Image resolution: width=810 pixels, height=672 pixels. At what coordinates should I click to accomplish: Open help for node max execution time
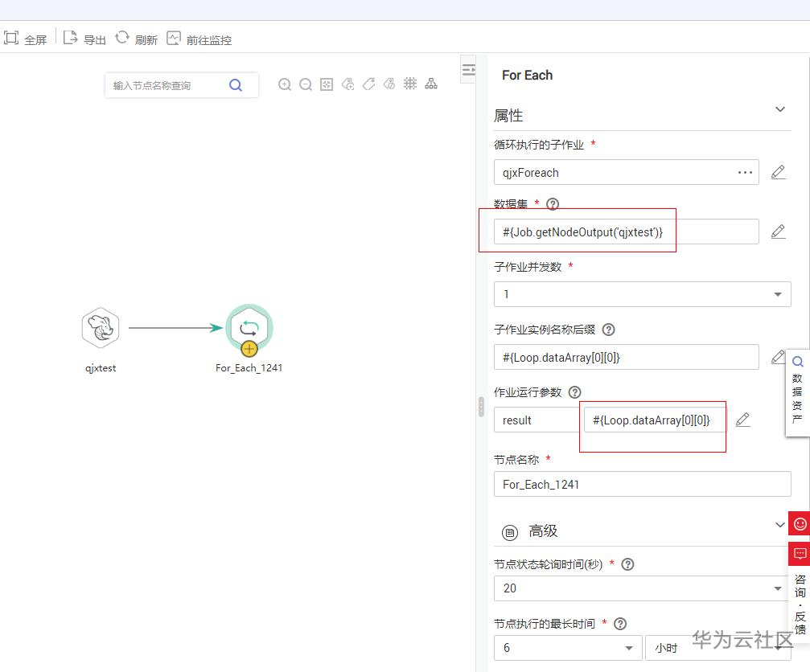(x=620, y=624)
